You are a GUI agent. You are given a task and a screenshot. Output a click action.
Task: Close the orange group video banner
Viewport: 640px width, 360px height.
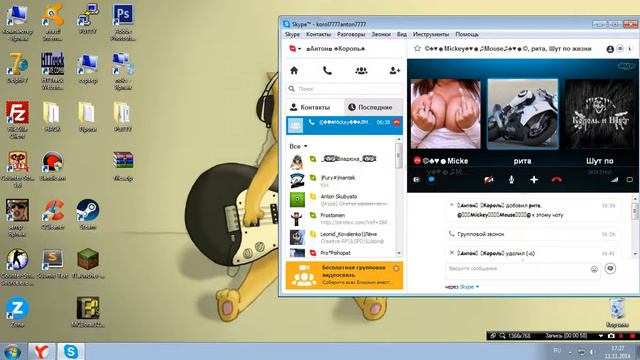396,269
